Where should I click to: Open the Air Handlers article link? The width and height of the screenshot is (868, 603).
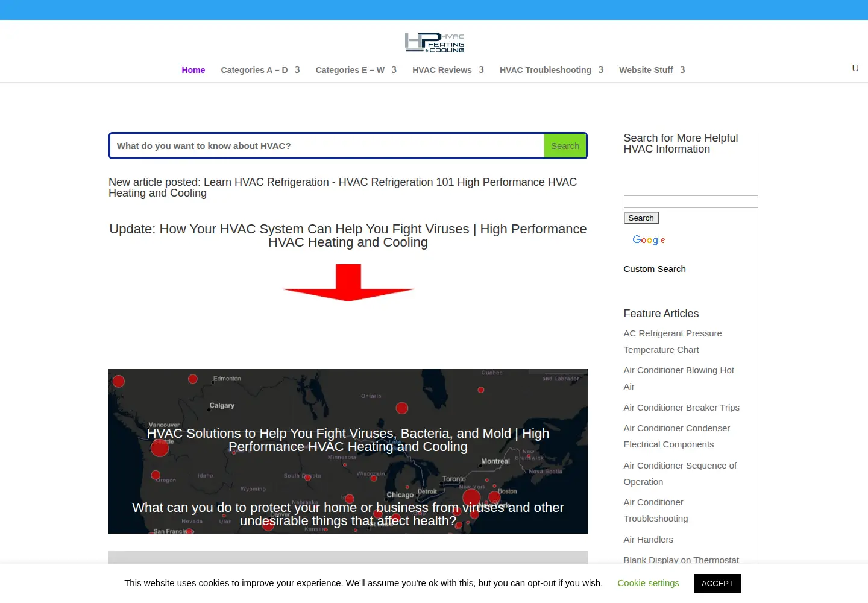(x=648, y=540)
